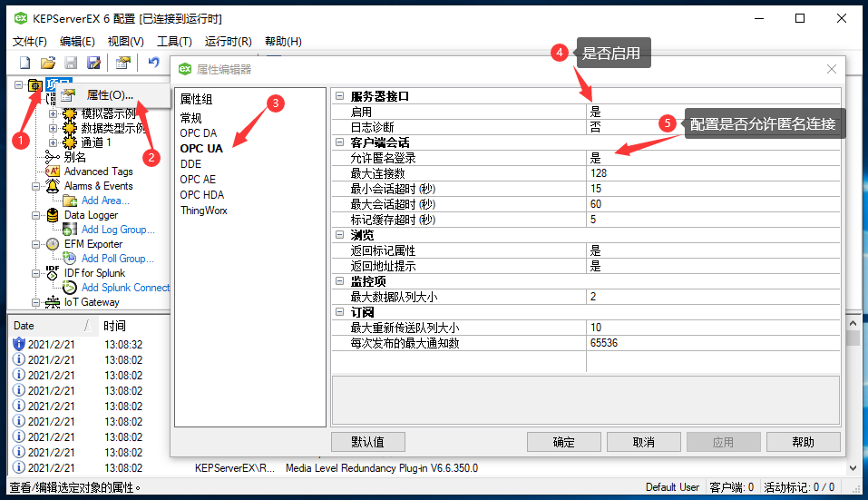Open the 工具(T) menu

[174, 42]
